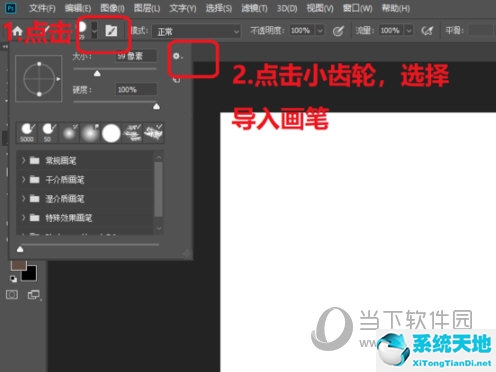
Task: Select the 5000 hard round brush preset
Action: (x=27, y=133)
